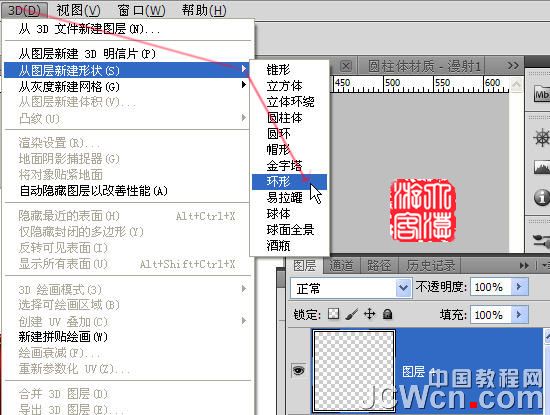Viewport: 550px width, 415px height.
Task: Select 圆环 shape
Action: (289, 134)
